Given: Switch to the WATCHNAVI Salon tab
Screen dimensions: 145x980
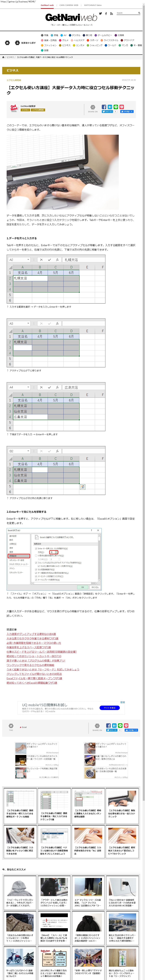Looking at the screenshot, I should pyautogui.click(x=93, y=5).
